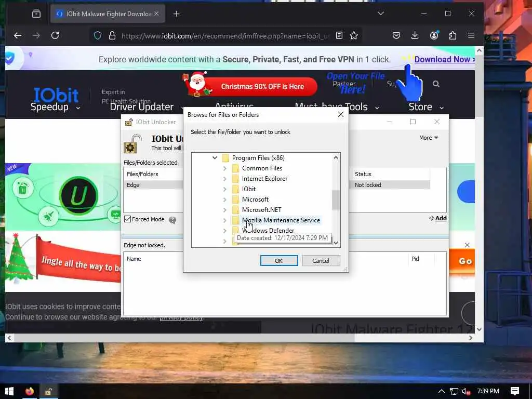Open the Store site menu
532x399 pixels.
[426, 107]
